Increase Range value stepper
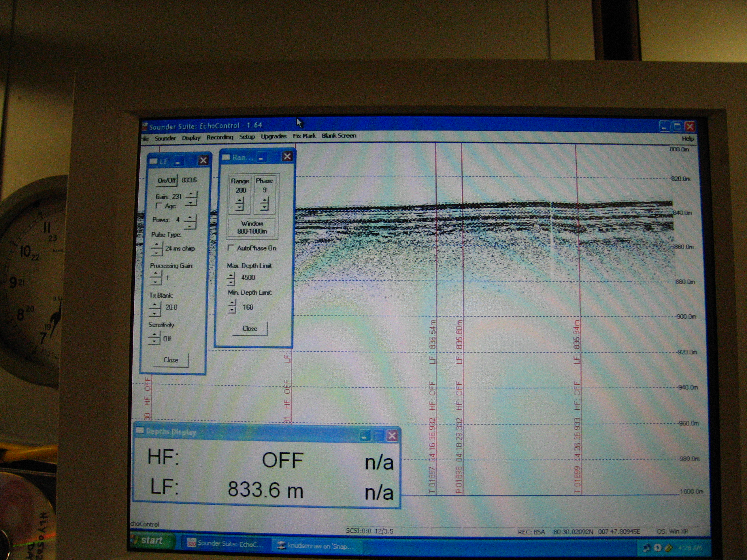Screen dimensions: 747x560 239,201
